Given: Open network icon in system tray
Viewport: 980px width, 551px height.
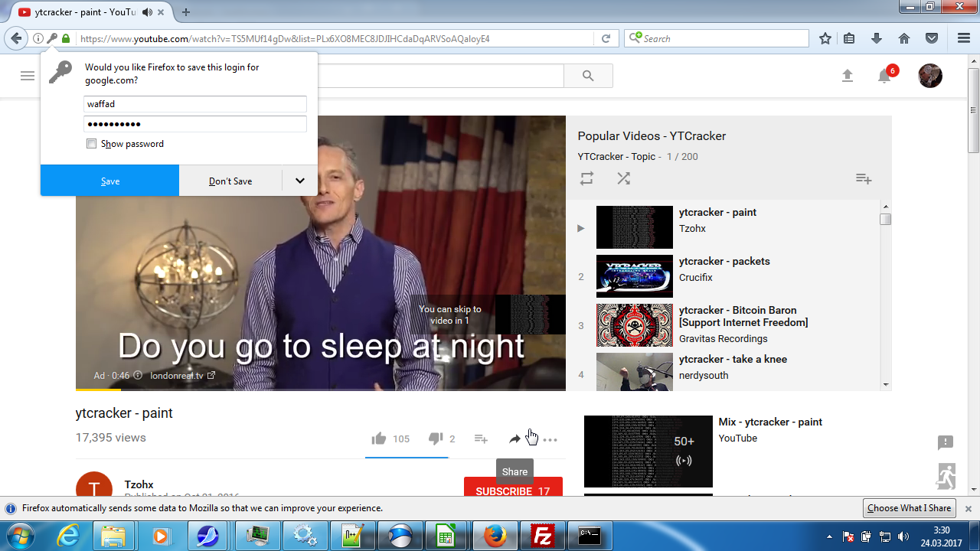Looking at the screenshot, I should [x=885, y=536].
